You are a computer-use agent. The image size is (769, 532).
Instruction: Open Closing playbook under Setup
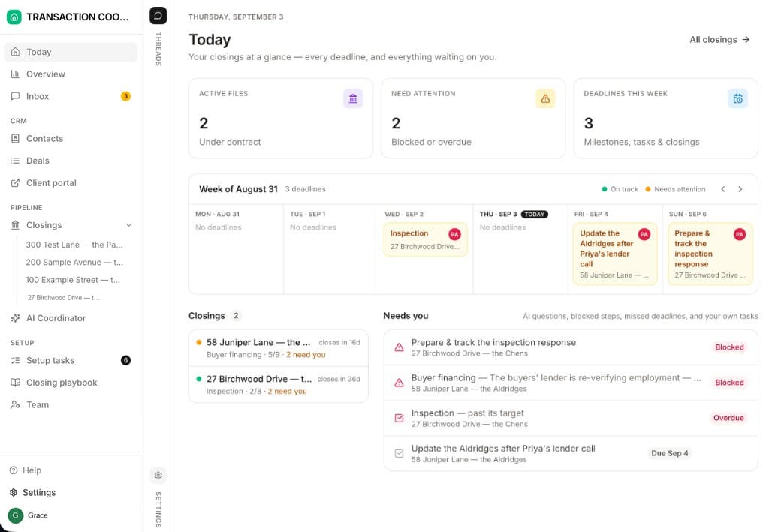coord(71,382)
